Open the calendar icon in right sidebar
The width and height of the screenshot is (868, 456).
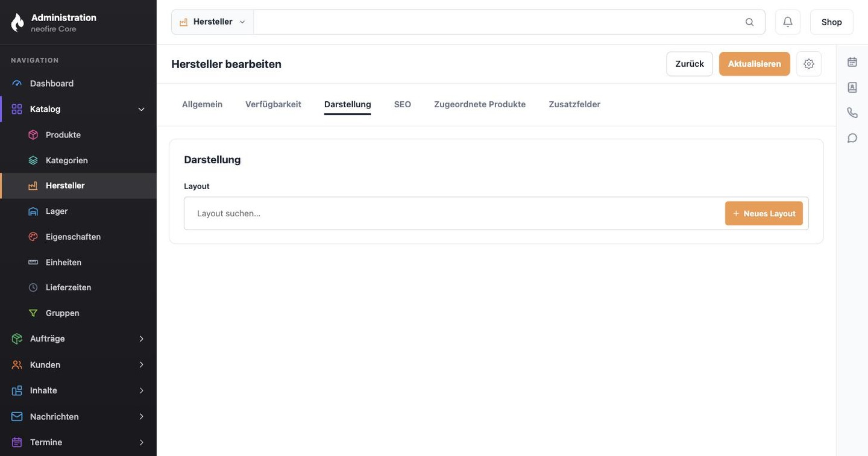coord(852,62)
